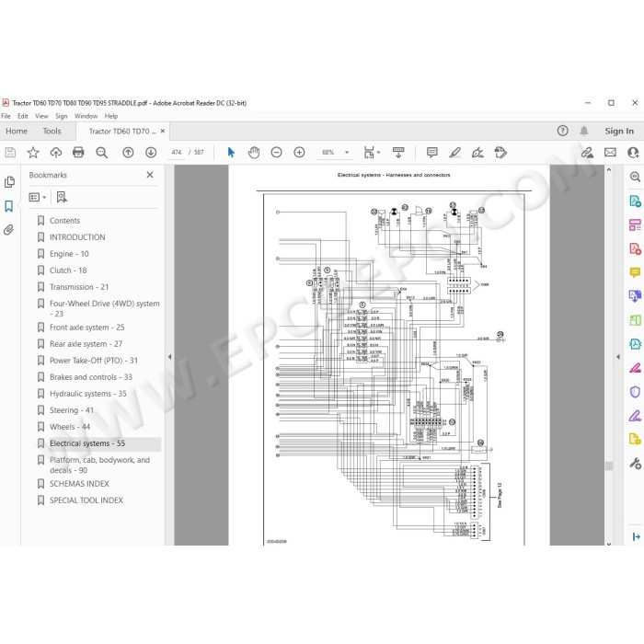
Task: Toggle scrolling mode icon
Action: (398, 153)
